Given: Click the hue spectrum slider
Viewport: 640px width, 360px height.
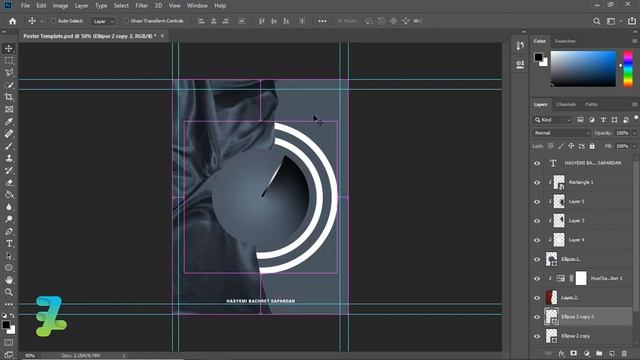Looking at the screenshot, I should pyautogui.click(x=628, y=69).
